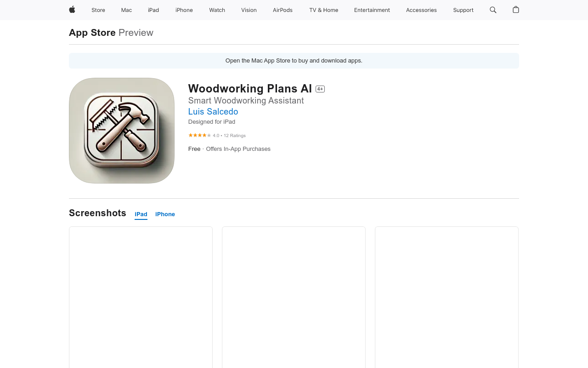This screenshot has height=368, width=588.
Task: Click the star rating icons
Action: tap(200, 135)
